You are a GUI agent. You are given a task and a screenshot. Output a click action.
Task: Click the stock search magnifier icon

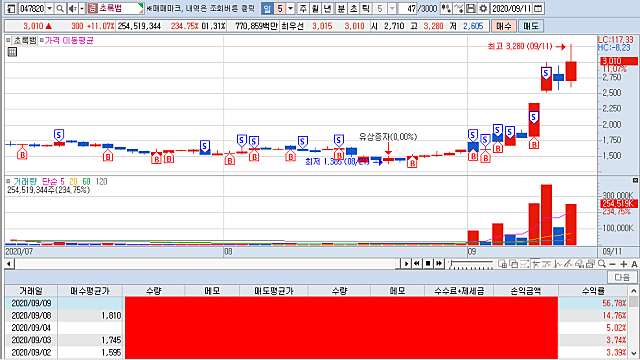60,8
